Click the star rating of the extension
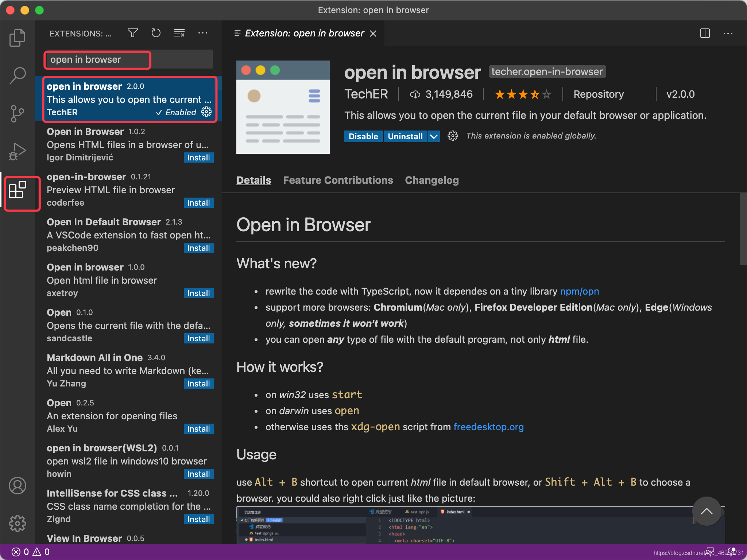 click(523, 94)
